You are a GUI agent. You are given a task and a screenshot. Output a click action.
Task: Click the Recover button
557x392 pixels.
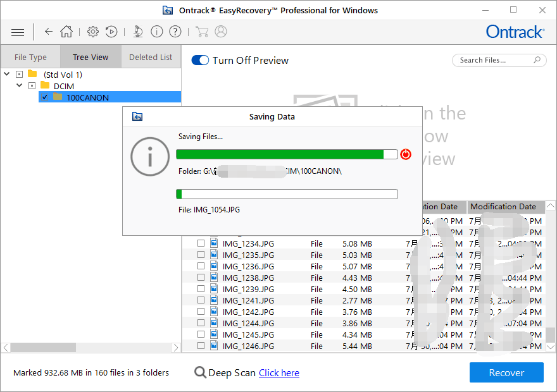click(506, 372)
